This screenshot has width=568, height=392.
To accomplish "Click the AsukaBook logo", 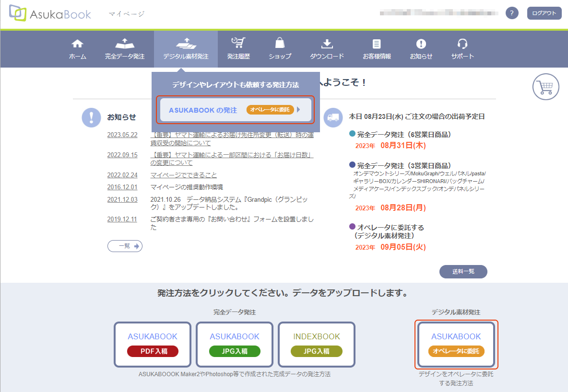I will click(50, 14).
